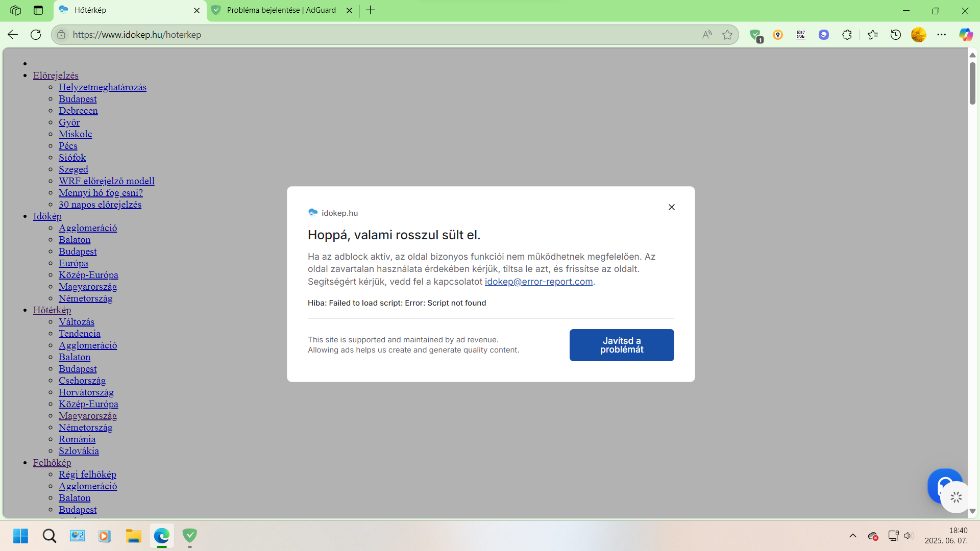Open Windows Search from taskbar
Image resolution: width=980 pixels, height=551 pixels.
[x=49, y=536]
